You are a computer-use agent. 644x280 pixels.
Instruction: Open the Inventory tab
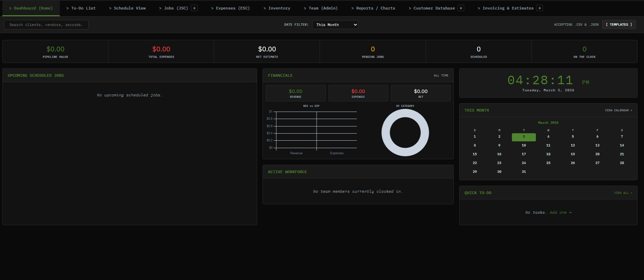tap(277, 8)
